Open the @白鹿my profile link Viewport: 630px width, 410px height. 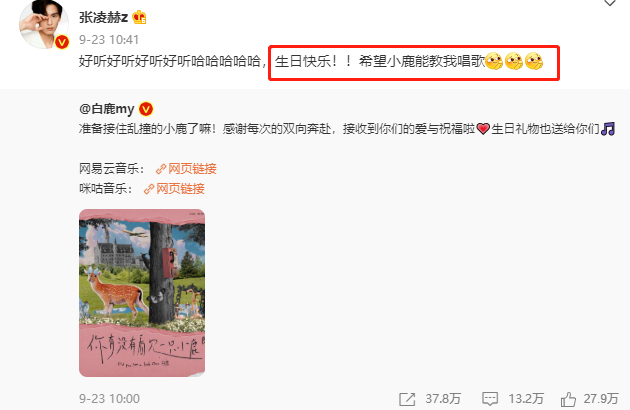click(x=106, y=109)
